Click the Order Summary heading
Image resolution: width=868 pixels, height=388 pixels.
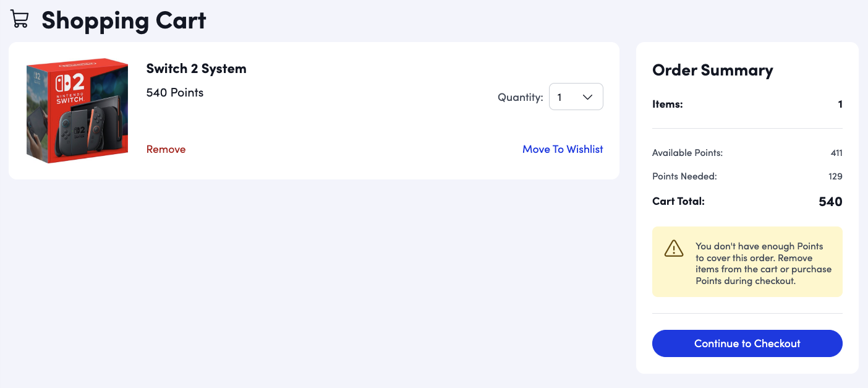[x=713, y=70]
